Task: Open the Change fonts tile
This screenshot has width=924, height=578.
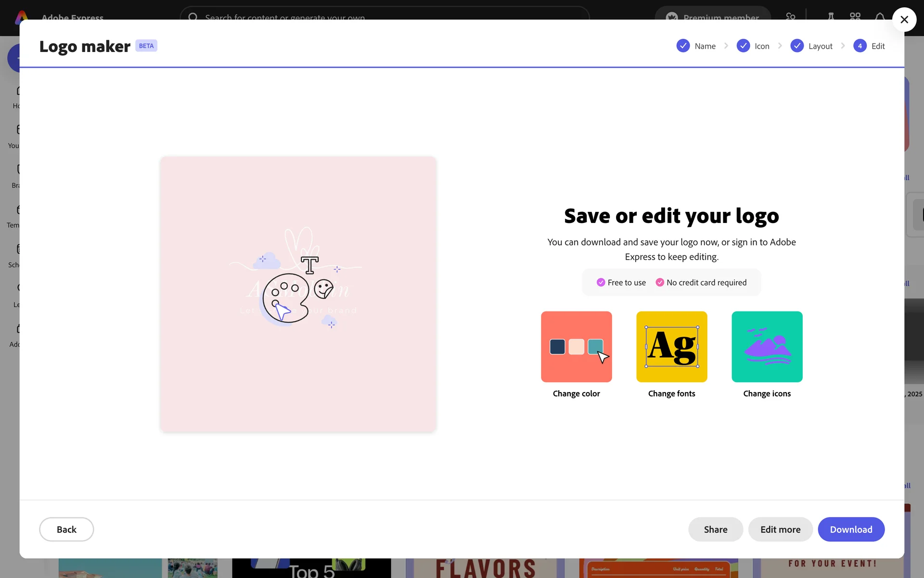Action: click(671, 347)
